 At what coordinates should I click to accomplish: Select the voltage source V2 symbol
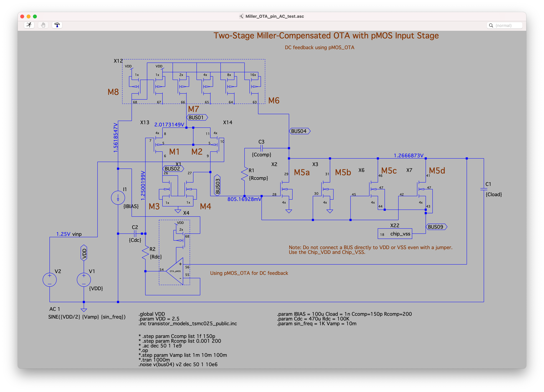pos(50,280)
